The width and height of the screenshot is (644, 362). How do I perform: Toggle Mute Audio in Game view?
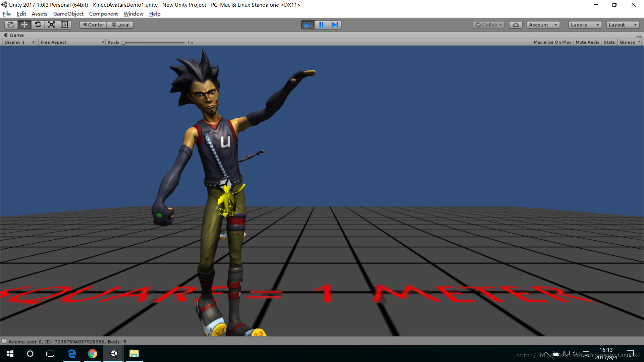(587, 42)
